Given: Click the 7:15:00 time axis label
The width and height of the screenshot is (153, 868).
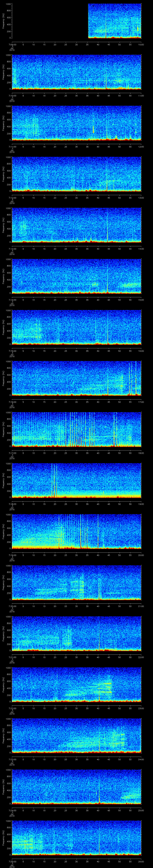Looking at the screenshot, I should (x=12, y=350).
